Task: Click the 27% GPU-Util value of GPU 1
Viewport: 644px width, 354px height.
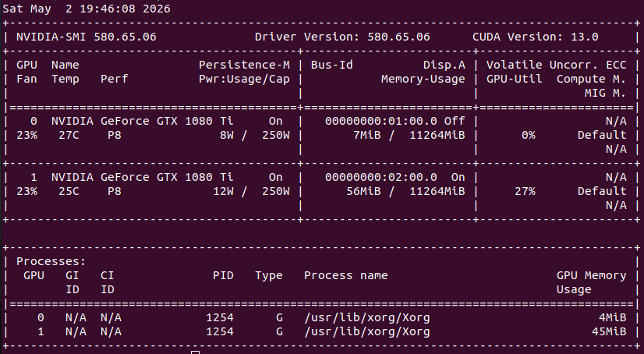Action: [525, 191]
